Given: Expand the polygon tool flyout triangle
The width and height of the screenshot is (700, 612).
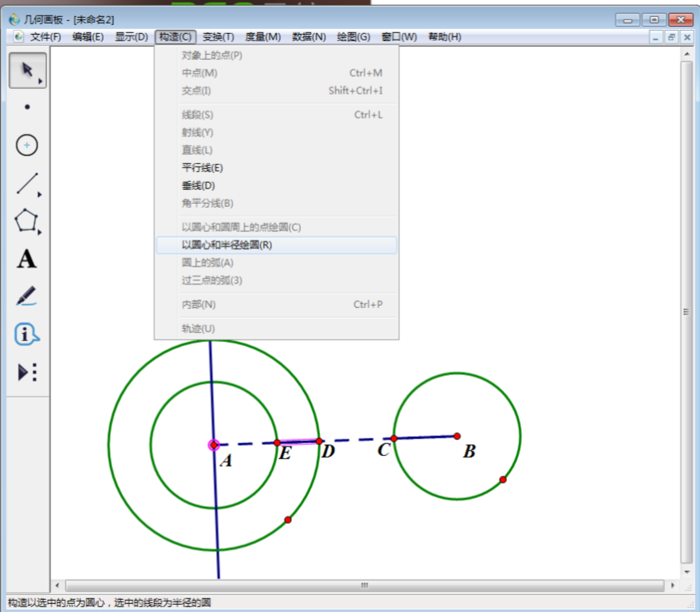Looking at the screenshot, I should 40,232.
